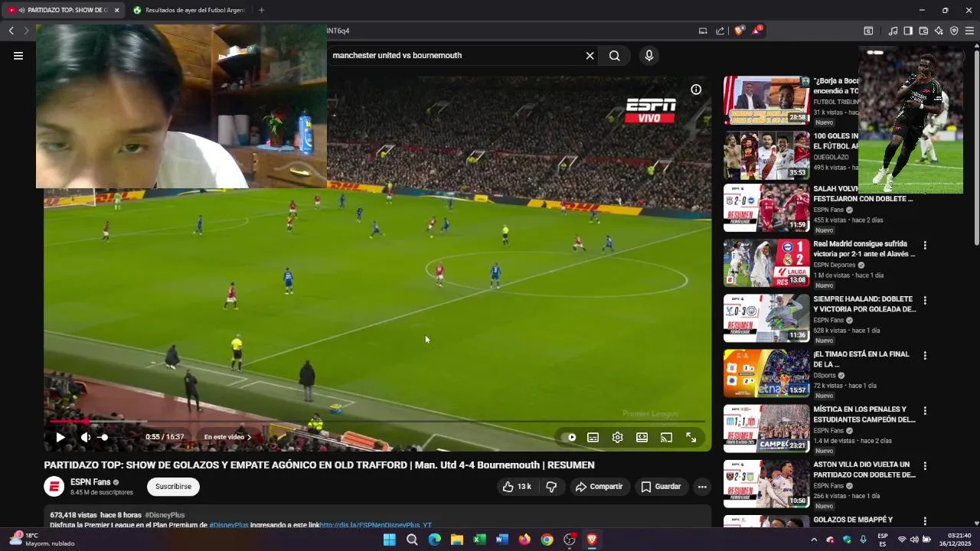Open Brave Leo AI sparkle icon
This screenshot has width=980, height=551.
pyautogui.click(x=939, y=31)
